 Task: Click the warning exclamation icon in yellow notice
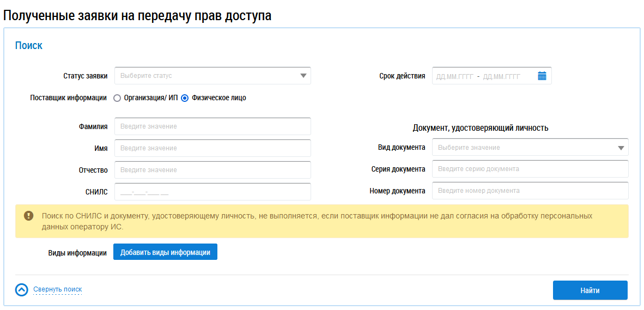28,216
